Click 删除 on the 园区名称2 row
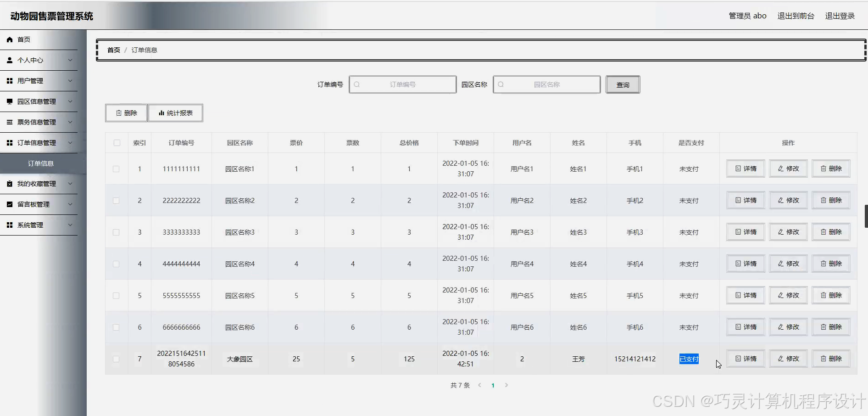The image size is (868, 416). point(831,200)
